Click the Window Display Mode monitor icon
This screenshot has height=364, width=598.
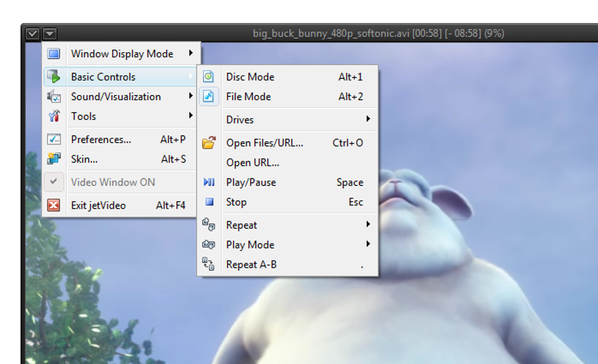(54, 54)
